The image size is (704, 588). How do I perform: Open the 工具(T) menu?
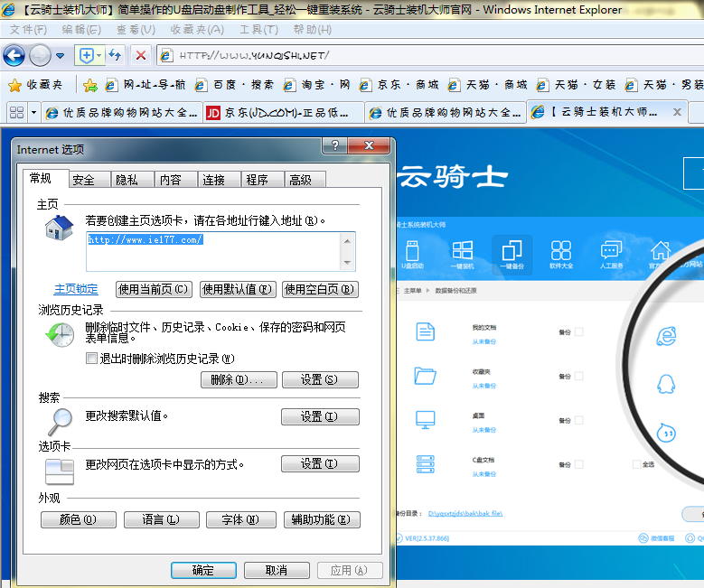click(x=258, y=30)
